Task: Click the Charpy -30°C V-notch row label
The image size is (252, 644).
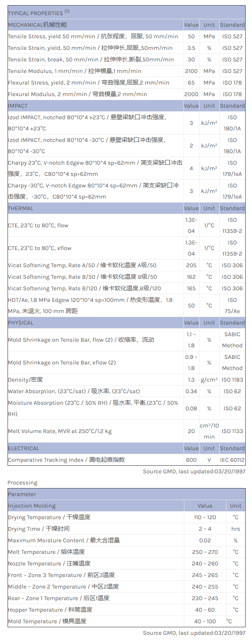Action: (93, 191)
